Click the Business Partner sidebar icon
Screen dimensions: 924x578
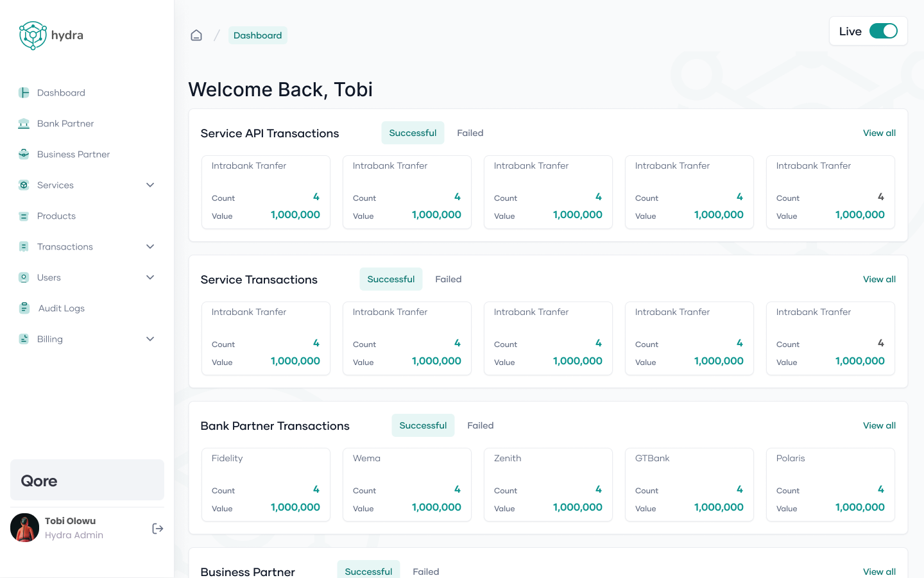tap(24, 154)
